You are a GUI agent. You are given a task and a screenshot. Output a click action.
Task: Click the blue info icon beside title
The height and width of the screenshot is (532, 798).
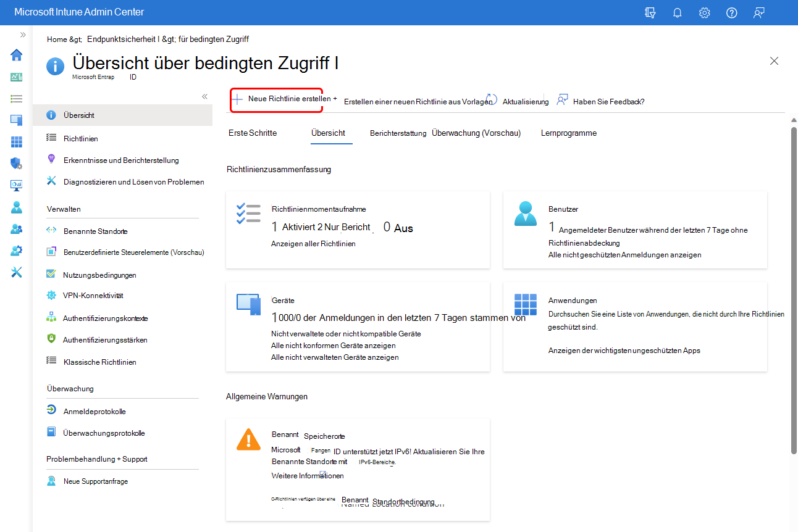click(x=56, y=65)
